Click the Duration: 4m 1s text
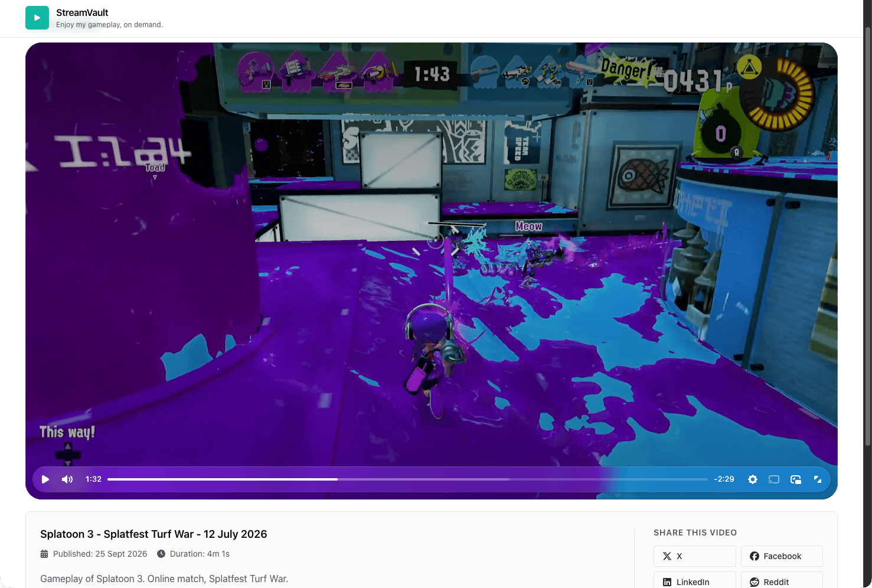This screenshot has width=872, height=588. pyautogui.click(x=200, y=554)
